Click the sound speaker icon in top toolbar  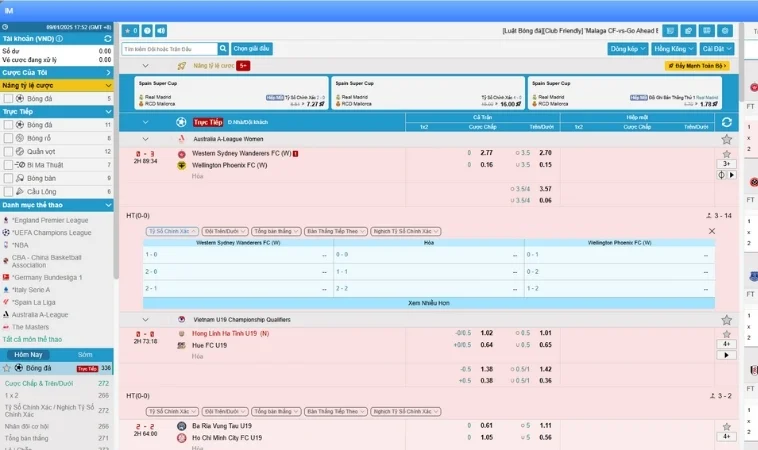(162, 31)
